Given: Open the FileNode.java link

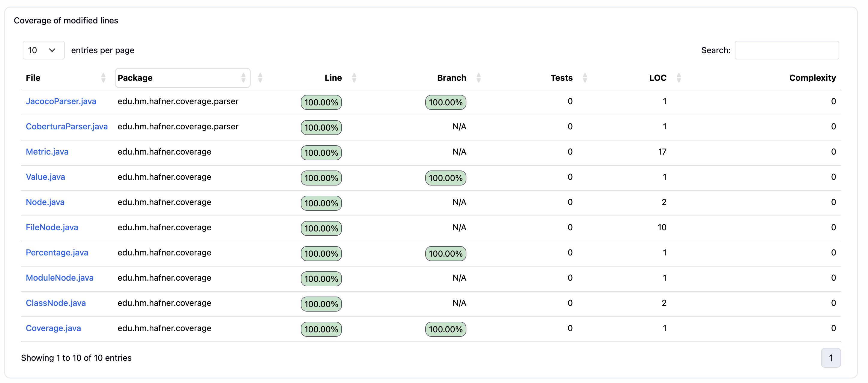Looking at the screenshot, I should click(52, 227).
